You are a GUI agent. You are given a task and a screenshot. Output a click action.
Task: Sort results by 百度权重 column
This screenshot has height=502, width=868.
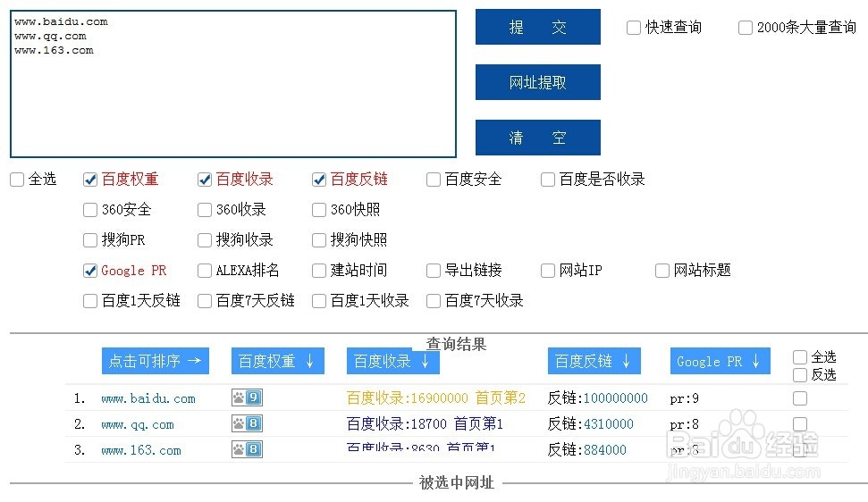point(277,361)
